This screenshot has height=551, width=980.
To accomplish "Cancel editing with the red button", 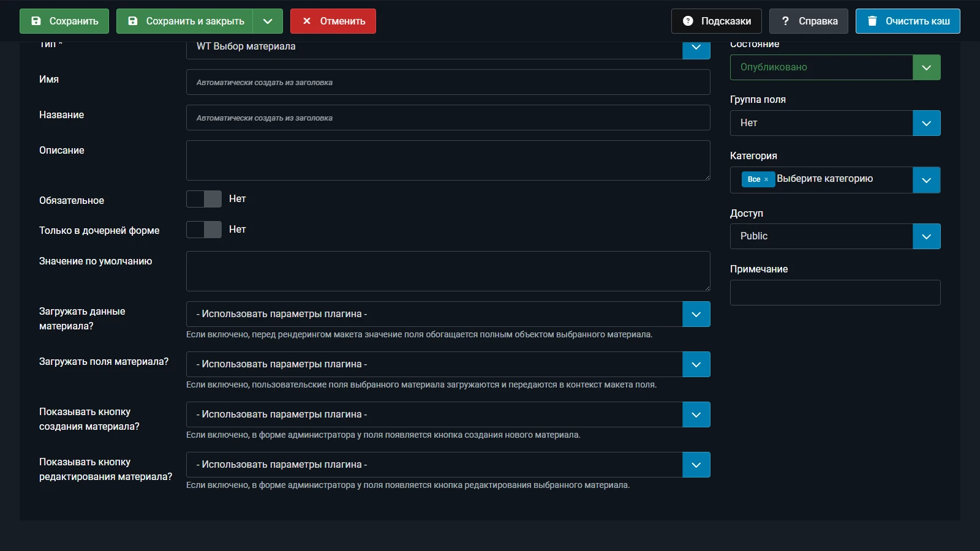I will click(333, 21).
